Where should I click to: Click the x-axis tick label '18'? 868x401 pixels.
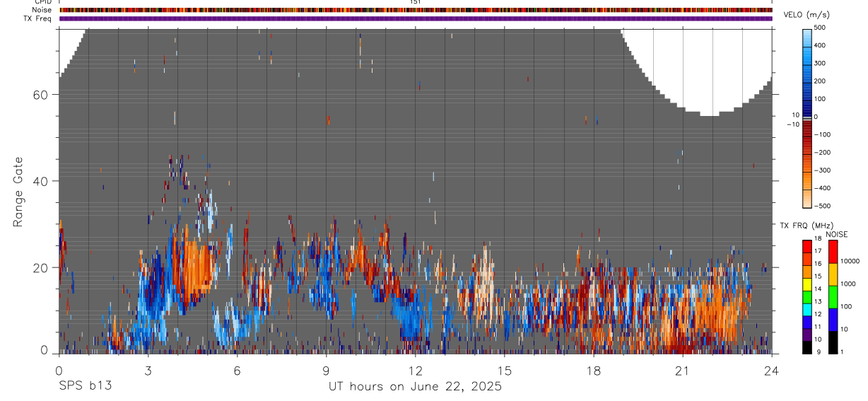click(594, 371)
